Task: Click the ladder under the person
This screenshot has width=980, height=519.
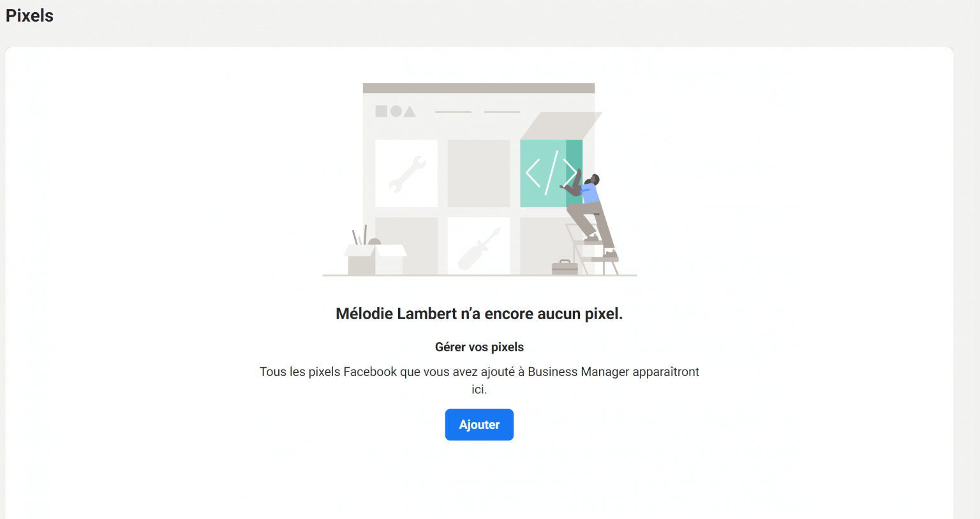Action: coord(591,249)
